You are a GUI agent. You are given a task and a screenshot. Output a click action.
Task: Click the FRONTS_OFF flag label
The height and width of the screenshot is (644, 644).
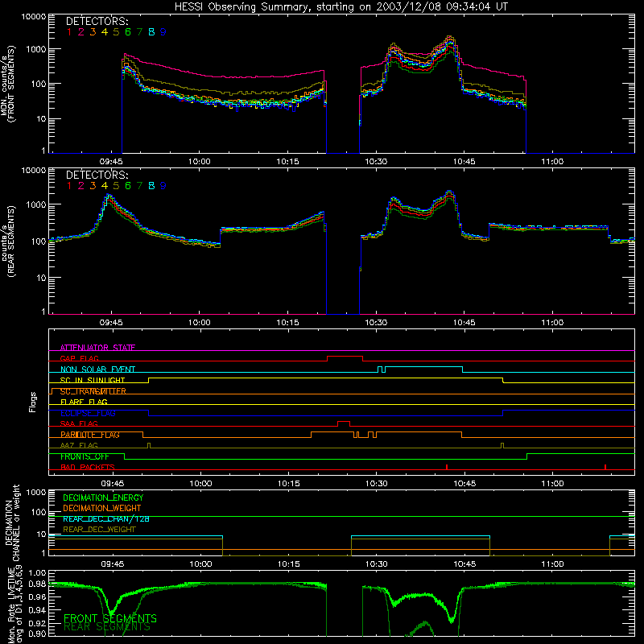coord(85,456)
